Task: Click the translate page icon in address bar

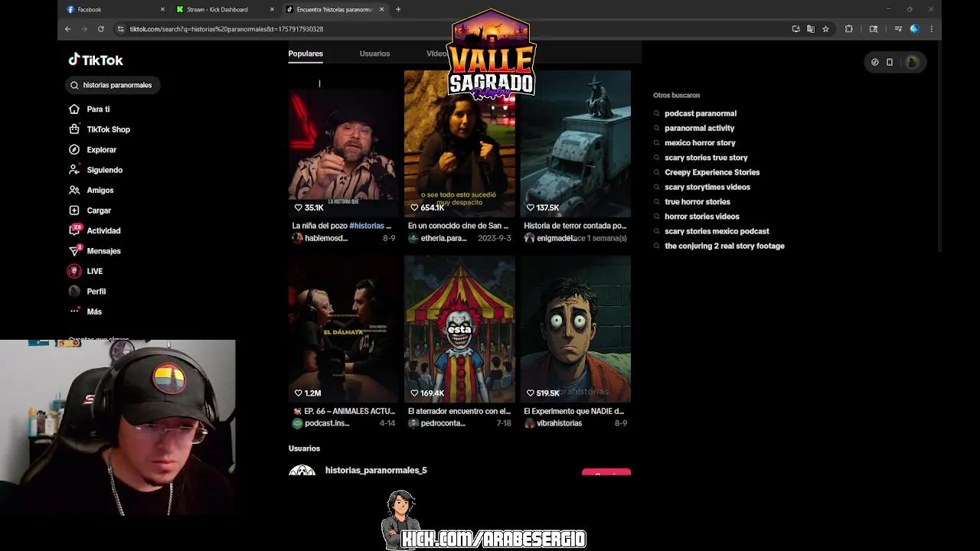Action: click(x=811, y=29)
